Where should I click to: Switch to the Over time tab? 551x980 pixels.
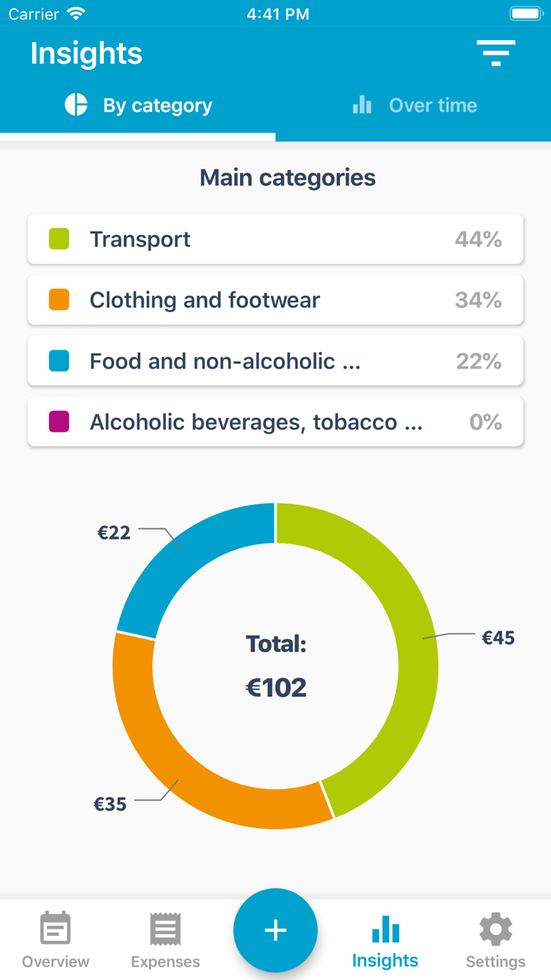(413, 105)
